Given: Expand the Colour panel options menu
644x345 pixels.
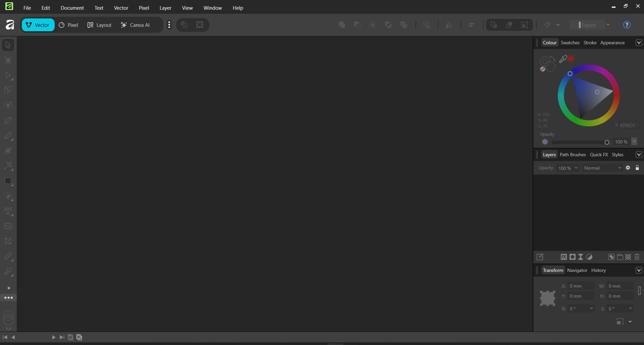Looking at the screenshot, I should click(639, 43).
